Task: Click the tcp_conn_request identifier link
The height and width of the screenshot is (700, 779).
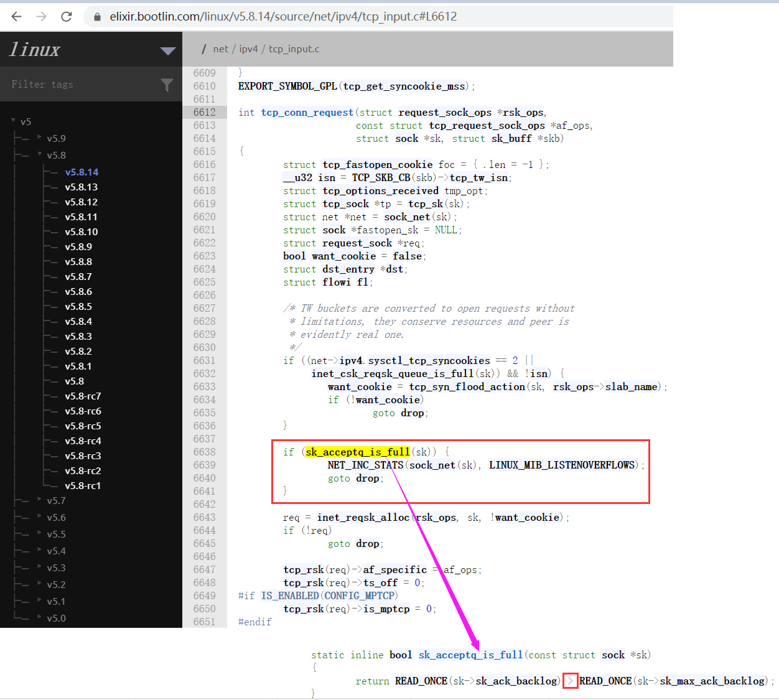Action: click(x=307, y=112)
